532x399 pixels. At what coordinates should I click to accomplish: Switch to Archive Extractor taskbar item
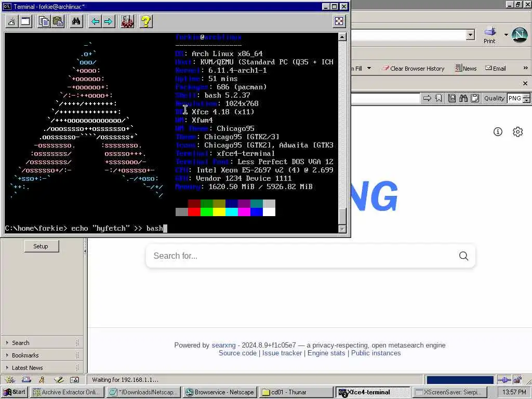[66, 392]
